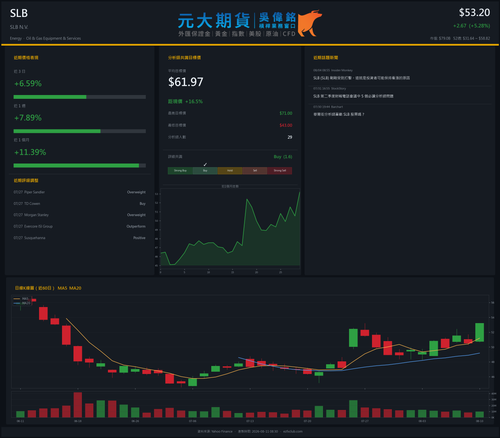
Task: Open the StockStory news headline
Action: 353,96
